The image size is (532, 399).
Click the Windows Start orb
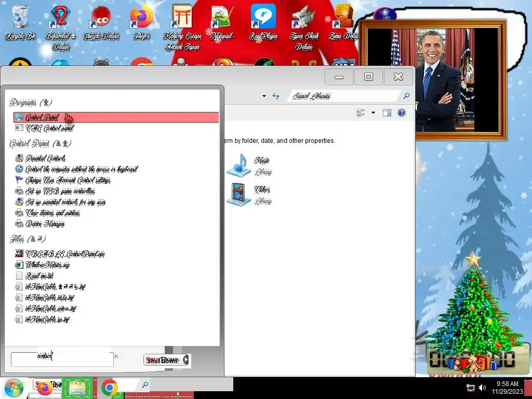[x=14, y=389]
